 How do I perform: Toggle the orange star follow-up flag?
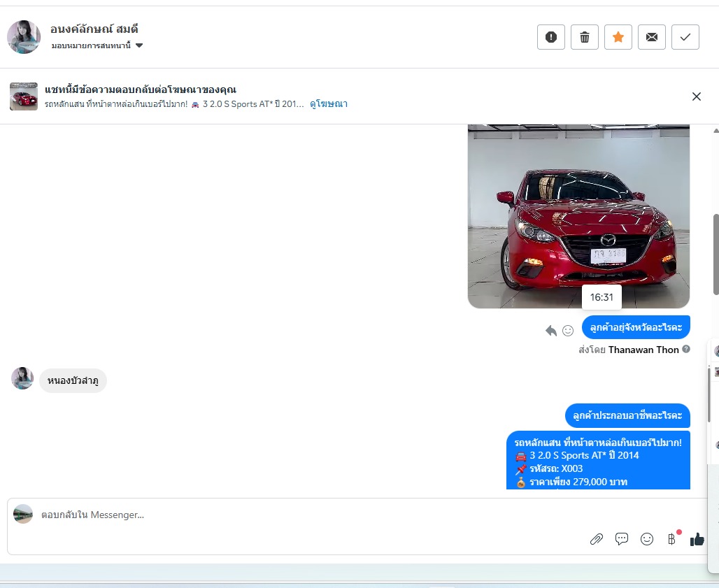[618, 37]
